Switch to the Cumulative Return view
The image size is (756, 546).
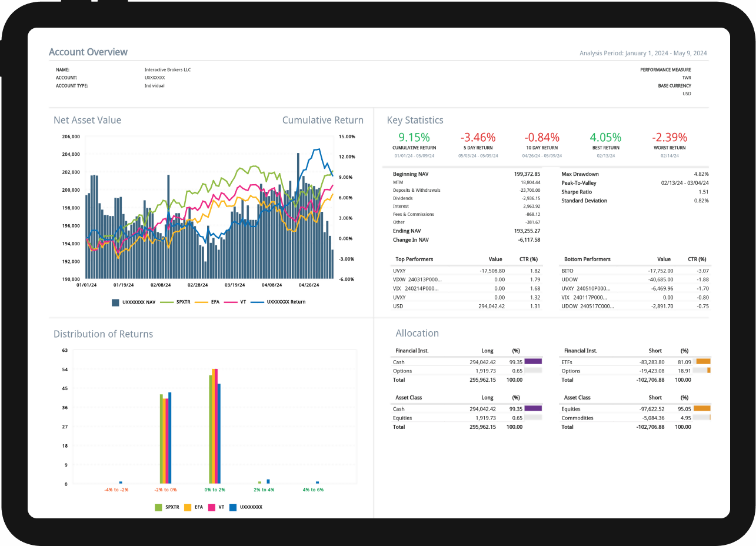[x=322, y=120]
